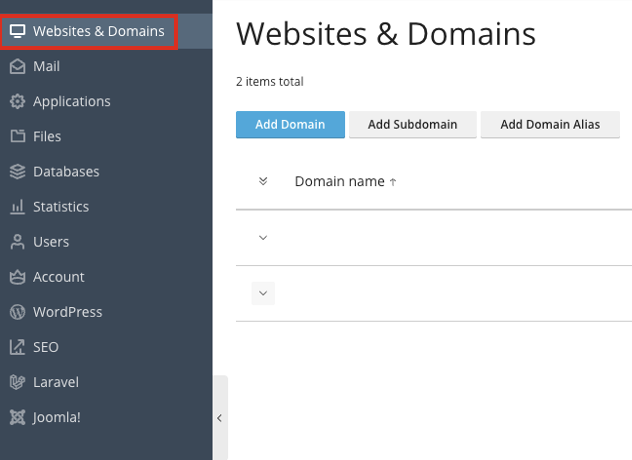Select the Databases stack icon
This screenshot has height=460, width=632.
tap(17, 172)
